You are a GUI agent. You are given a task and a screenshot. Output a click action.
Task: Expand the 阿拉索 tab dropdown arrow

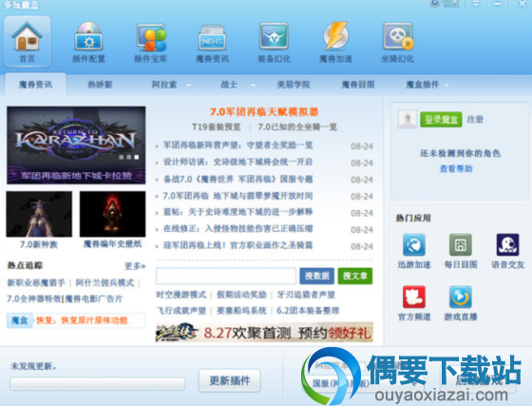coord(189,86)
